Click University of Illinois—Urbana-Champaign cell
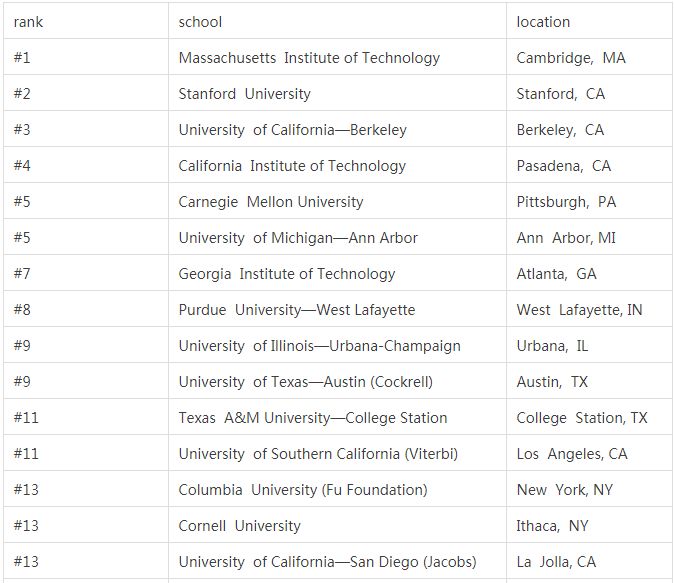Screen dimensions: 674x583 pos(337,345)
